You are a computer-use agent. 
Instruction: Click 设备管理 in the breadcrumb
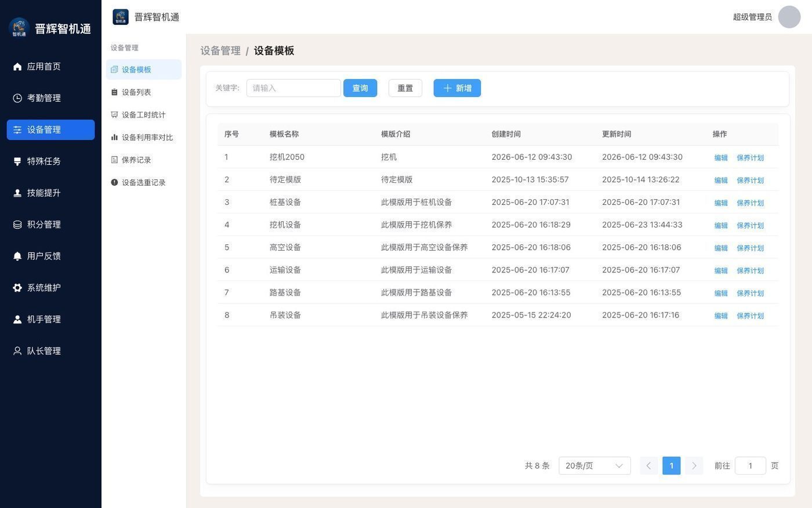(220, 51)
